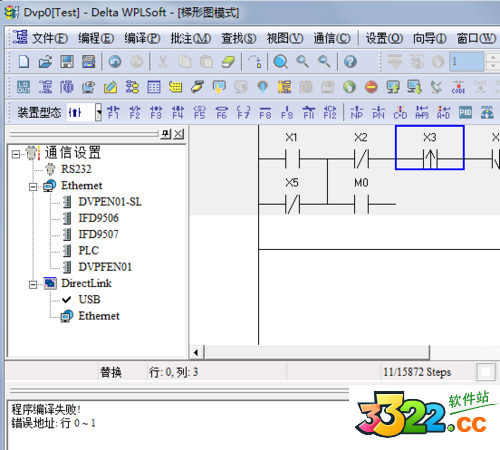Image resolution: width=500 pixels, height=450 pixels.
Task: Pin the communication panel with pushpin
Action: (x=166, y=134)
